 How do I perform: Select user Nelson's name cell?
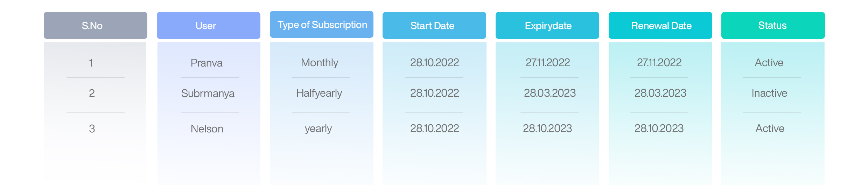207,129
